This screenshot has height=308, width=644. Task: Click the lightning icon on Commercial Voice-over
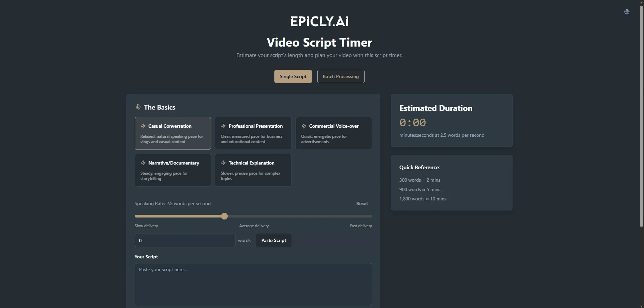point(304,126)
